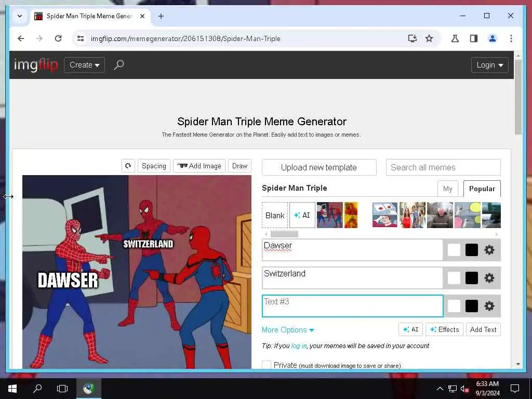This screenshot has width=532, height=399.
Task: Bookmark this page with star icon
Action: point(429,38)
